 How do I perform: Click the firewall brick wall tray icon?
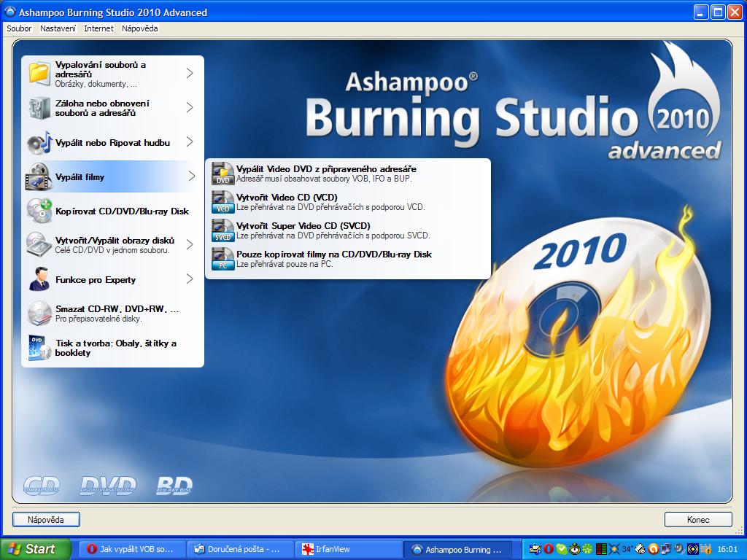pos(706,549)
